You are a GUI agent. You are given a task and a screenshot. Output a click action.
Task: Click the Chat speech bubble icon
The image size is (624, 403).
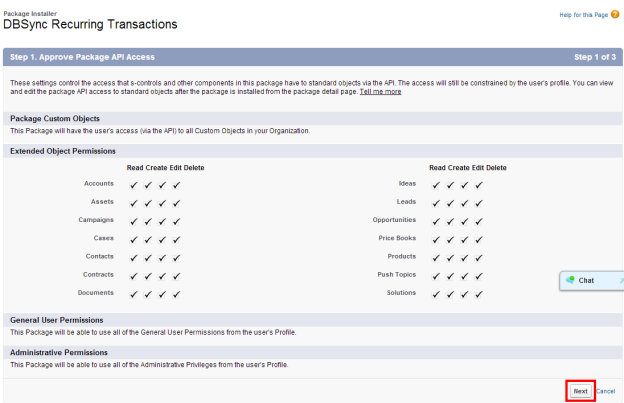[x=570, y=280]
